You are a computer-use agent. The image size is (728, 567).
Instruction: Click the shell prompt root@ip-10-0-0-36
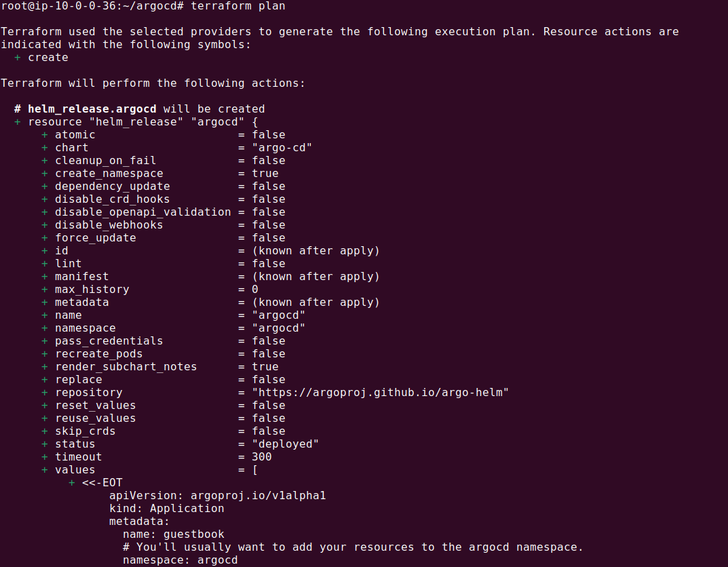(x=58, y=6)
